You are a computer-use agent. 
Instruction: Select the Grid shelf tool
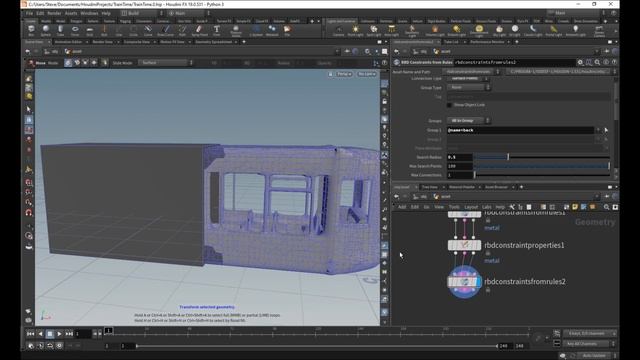(x=89, y=30)
